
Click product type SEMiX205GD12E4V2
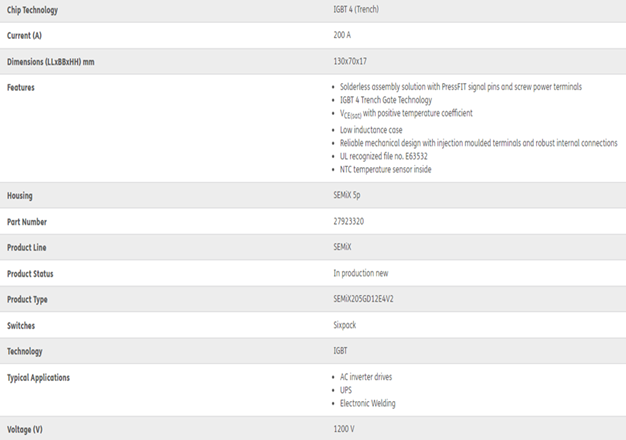coord(363,299)
